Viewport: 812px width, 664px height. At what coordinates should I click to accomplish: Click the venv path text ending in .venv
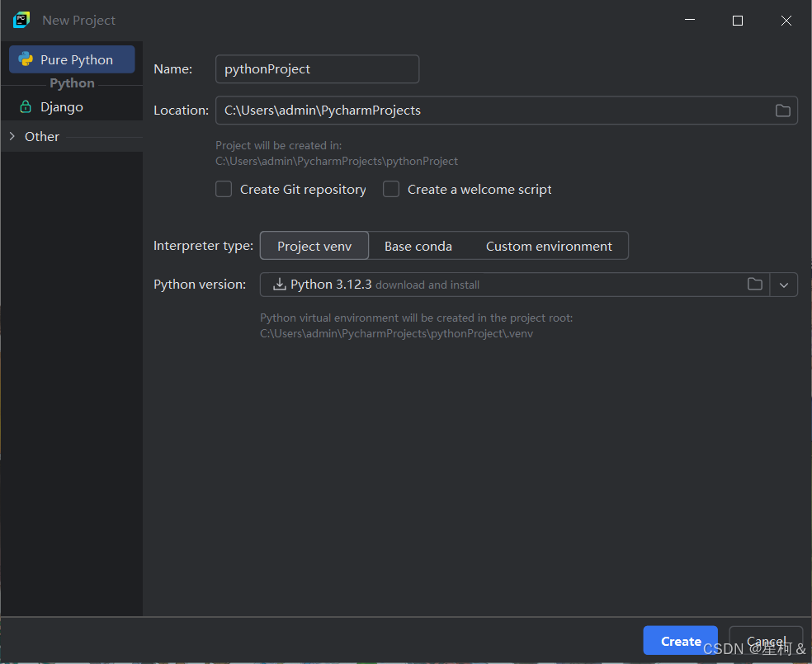tap(396, 334)
